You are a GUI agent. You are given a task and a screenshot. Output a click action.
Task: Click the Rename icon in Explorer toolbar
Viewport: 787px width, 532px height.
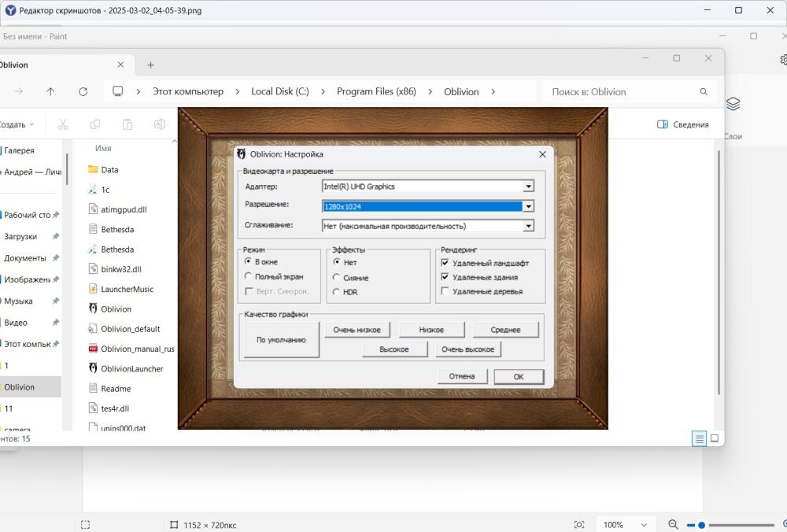pyautogui.click(x=160, y=124)
